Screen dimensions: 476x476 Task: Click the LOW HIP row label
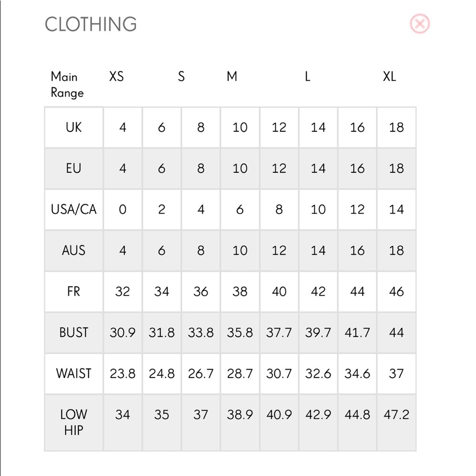pyautogui.click(x=74, y=422)
